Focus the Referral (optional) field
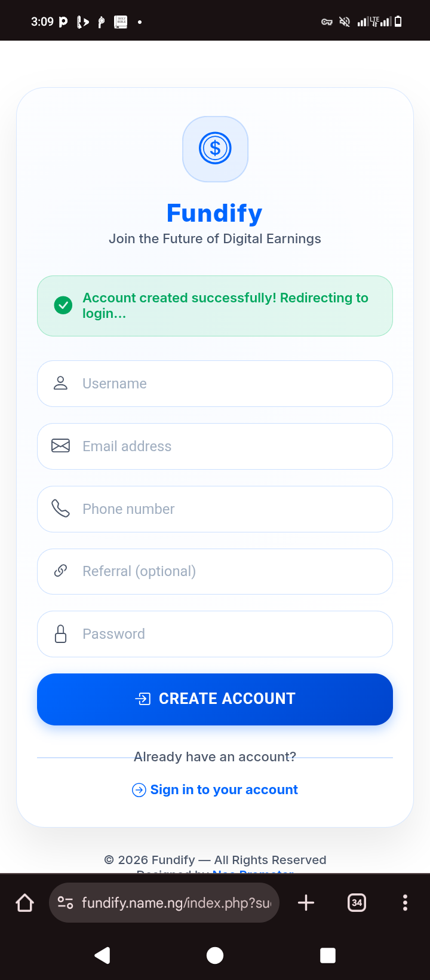This screenshot has width=430, height=980. point(233,571)
